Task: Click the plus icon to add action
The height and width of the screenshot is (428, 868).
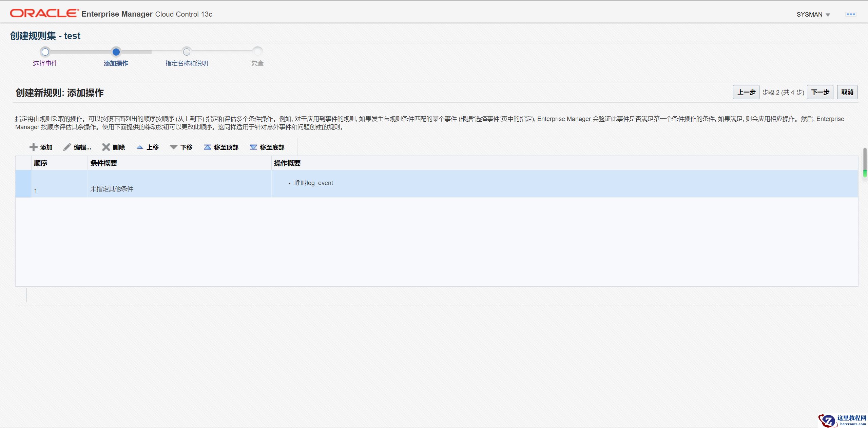Action: click(33, 147)
